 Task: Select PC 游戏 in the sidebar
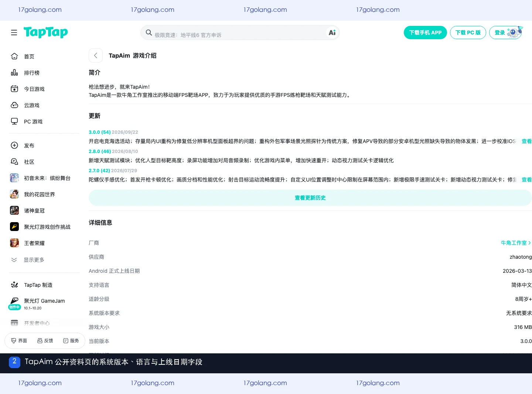click(33, 122)
